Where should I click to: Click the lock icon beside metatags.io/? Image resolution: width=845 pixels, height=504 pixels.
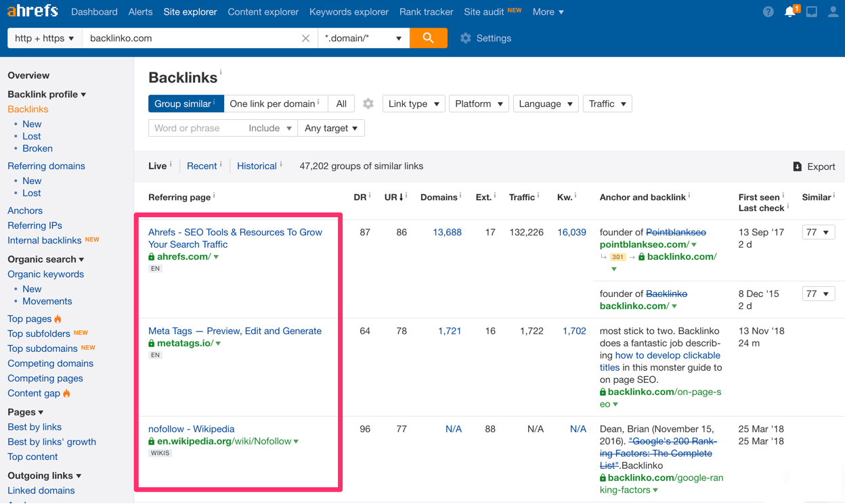[152, 344]
